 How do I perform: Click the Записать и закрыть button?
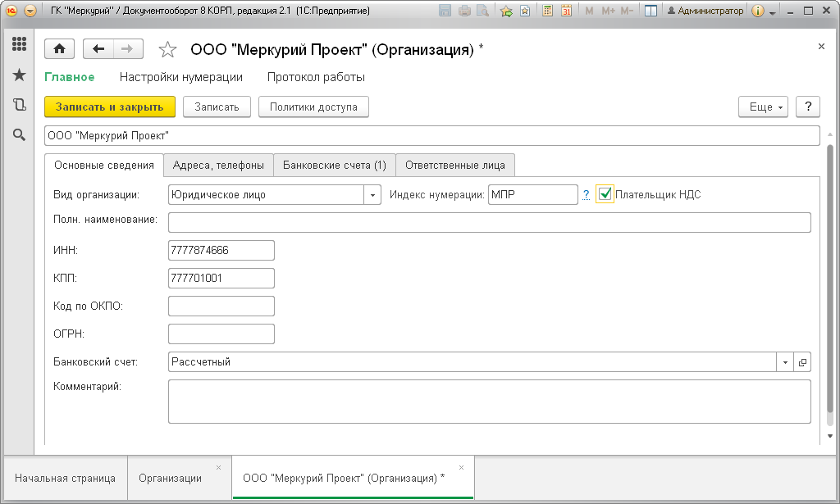(x=110, y=107)
